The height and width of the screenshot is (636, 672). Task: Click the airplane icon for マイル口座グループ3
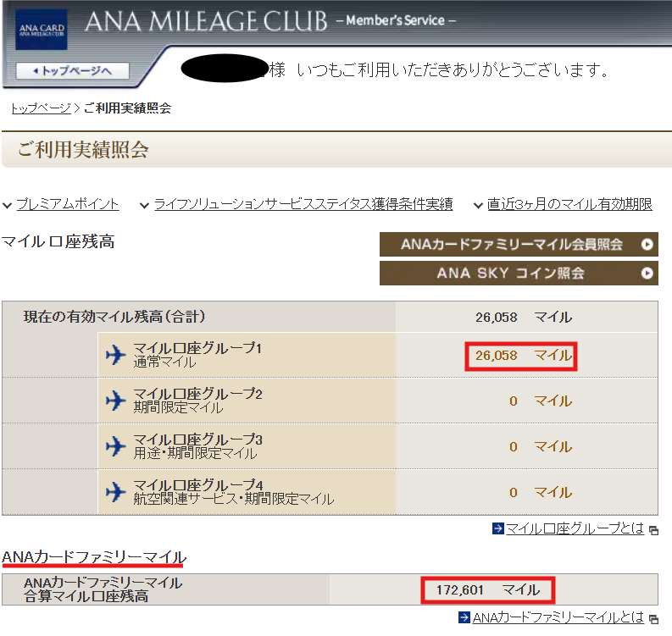pyautogui.click(x=116, y=445)
